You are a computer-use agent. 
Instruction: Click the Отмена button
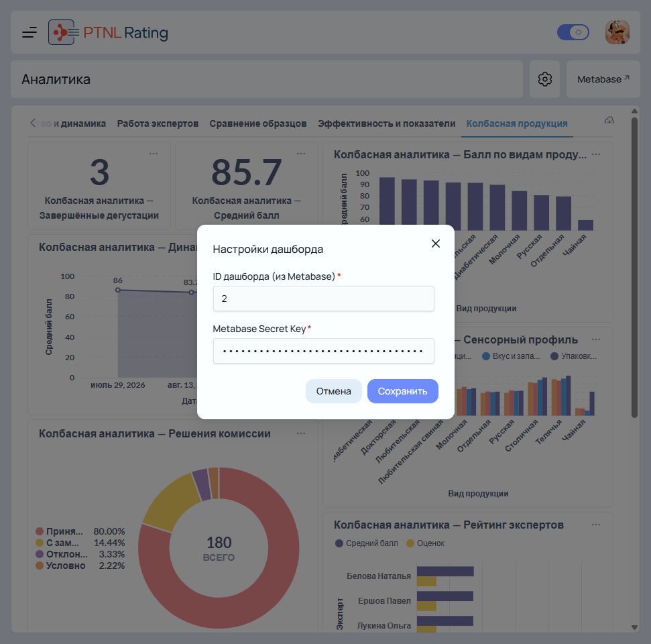333,391
